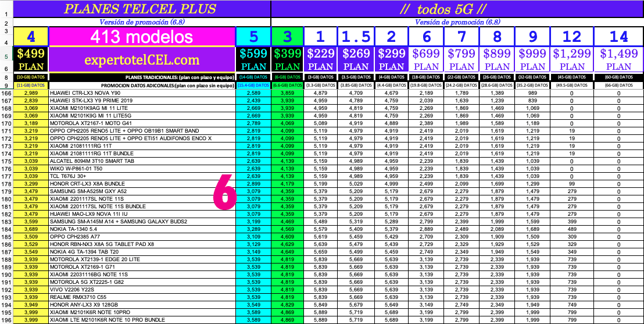Click the (3.85-GB) DATOS cell
This screenshot has width=644, height=324.
[x=356, y=85]
